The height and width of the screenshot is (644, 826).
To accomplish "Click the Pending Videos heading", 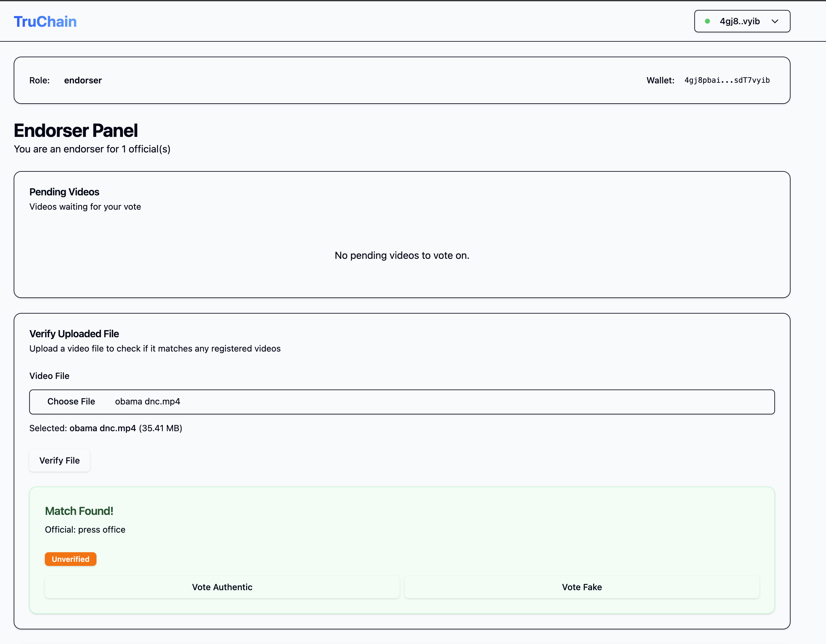I will 64,192.
